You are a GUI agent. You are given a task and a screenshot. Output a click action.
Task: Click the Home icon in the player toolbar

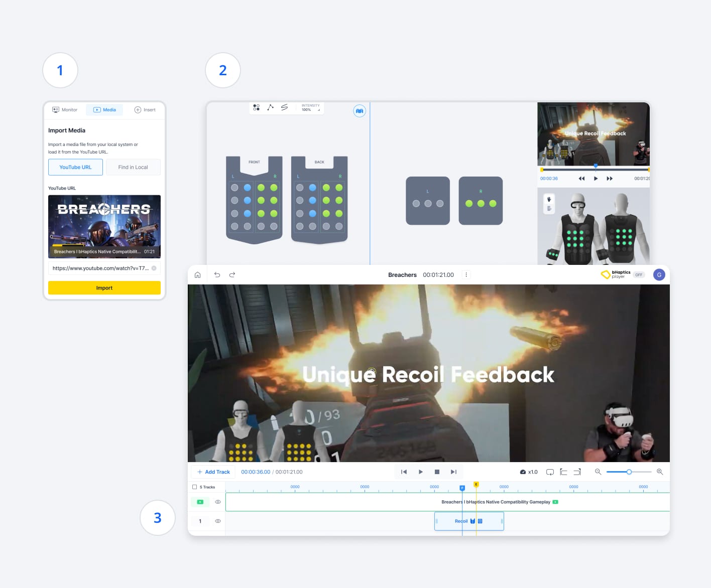(x=198, y=274)
